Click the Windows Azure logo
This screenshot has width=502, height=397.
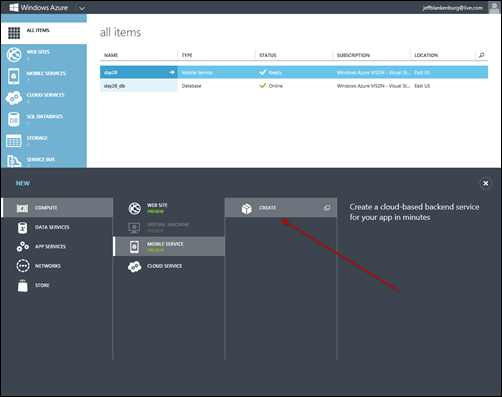[39, 7]
